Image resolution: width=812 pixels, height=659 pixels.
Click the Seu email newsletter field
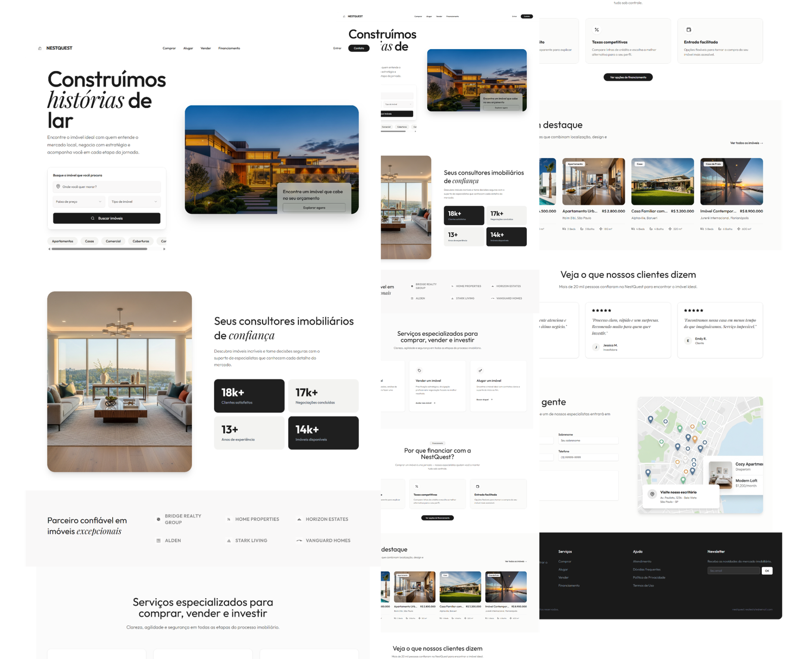tap(733, 571)
